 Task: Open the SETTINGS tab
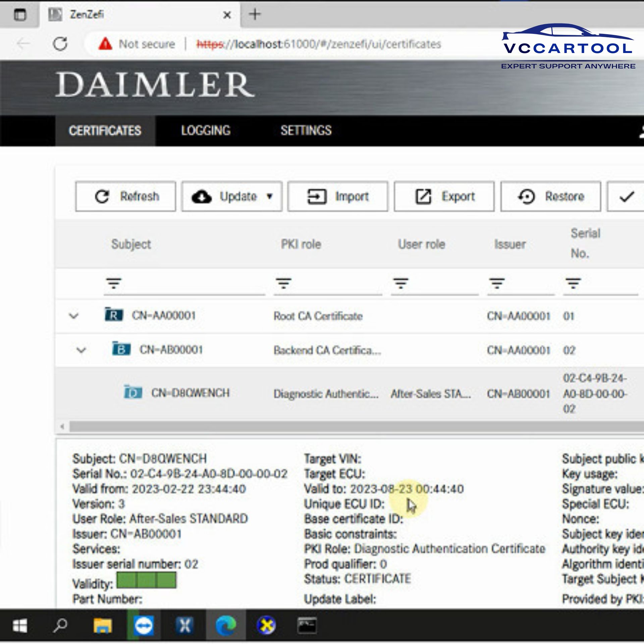(306, 130)
